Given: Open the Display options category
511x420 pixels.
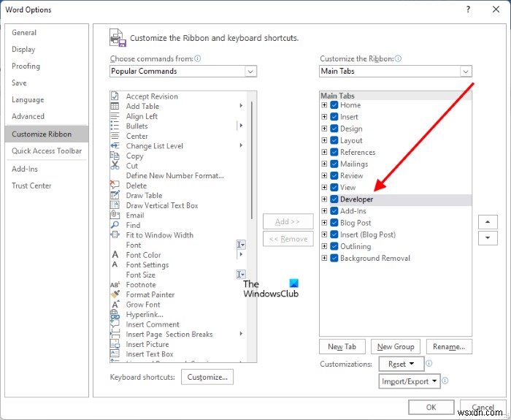Looking at the screenshot, I should (x=47, y=49).
